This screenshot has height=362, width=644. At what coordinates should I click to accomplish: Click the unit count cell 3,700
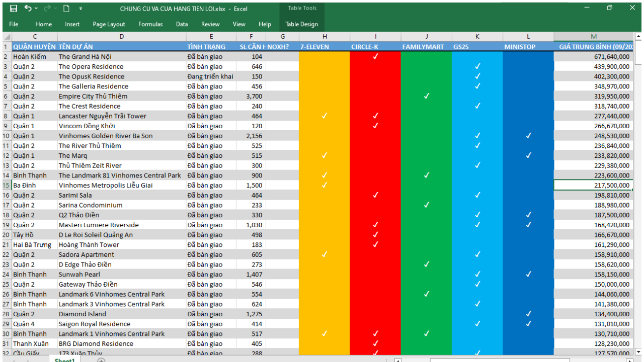click(252, 96)
